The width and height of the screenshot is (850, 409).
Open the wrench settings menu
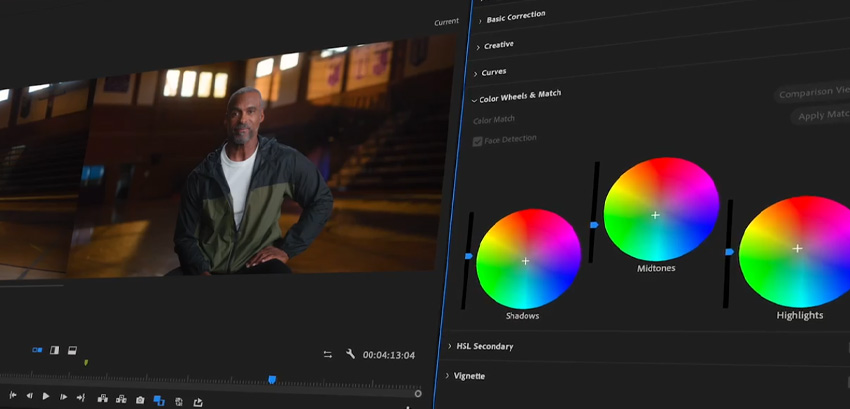coord(350,354)
